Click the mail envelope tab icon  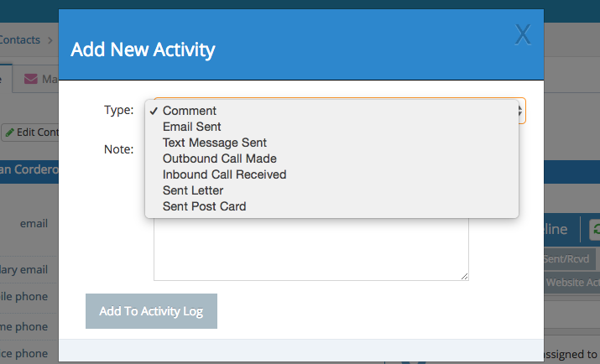[x=31, y=80]
